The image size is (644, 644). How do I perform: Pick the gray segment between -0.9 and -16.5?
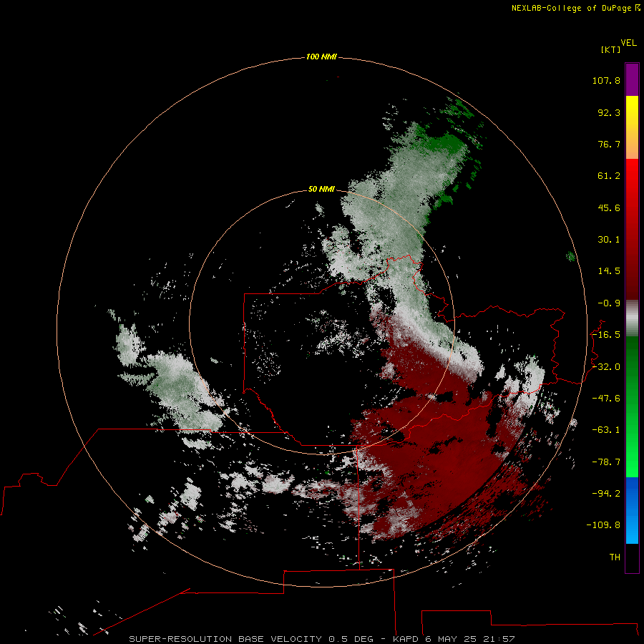click(632, 318)
